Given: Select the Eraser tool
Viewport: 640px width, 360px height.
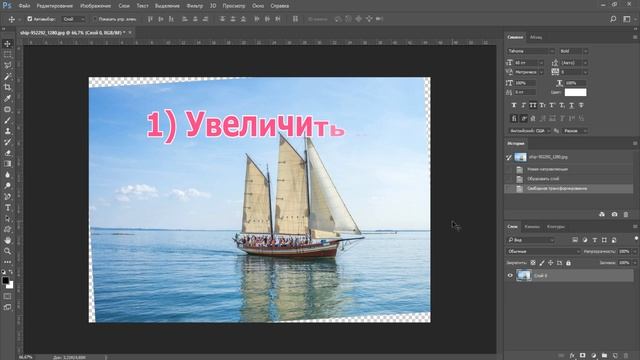Looking at the screenshot, I should click(7, 153).
